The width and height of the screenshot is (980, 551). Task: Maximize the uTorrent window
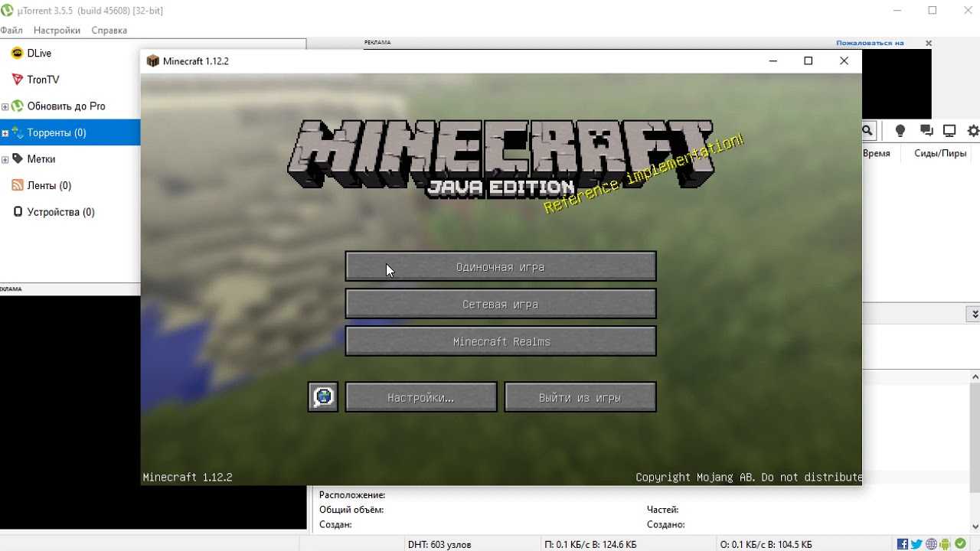click(x=933, y=10)
